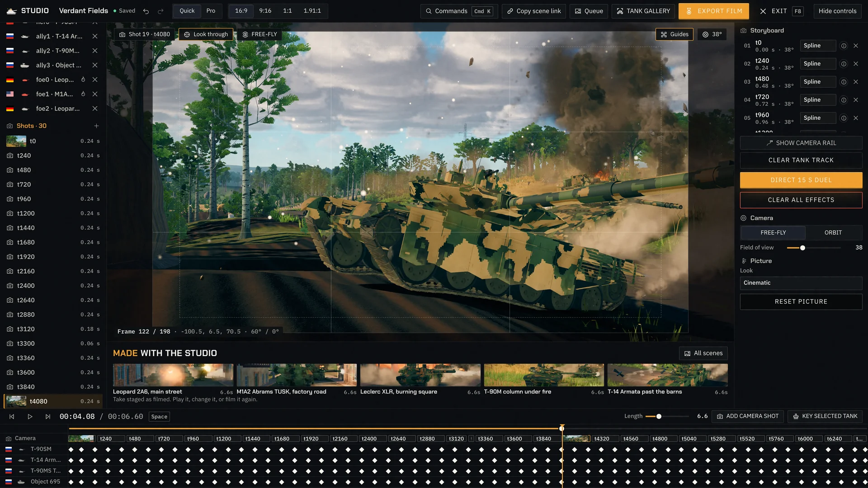Viewport: 868px width, 488px height.
Task: Undo the last change
Action: 146,11
